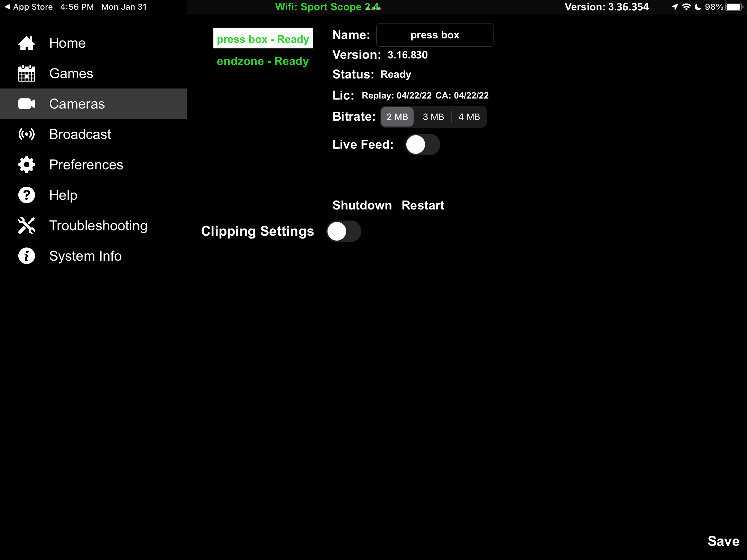Open the Games calendar icon
The height and width of the screenshot is (560, 747).
click(27, 73)
